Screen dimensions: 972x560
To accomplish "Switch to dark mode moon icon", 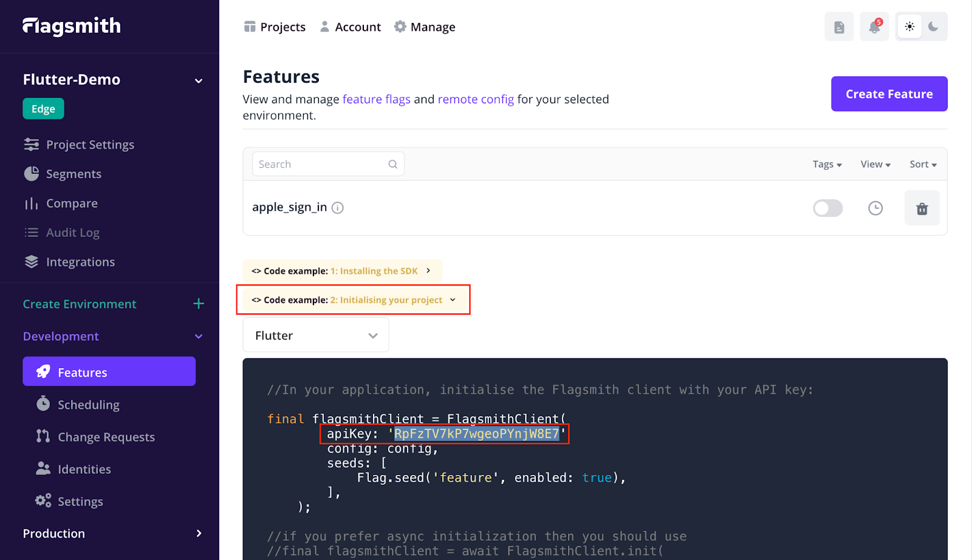I will [933, 27].
